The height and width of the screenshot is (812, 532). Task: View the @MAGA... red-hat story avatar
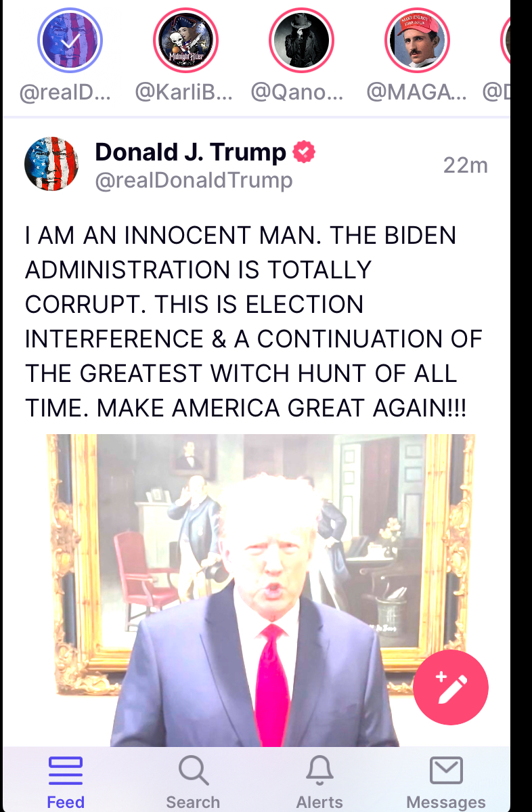coord(417,41)
